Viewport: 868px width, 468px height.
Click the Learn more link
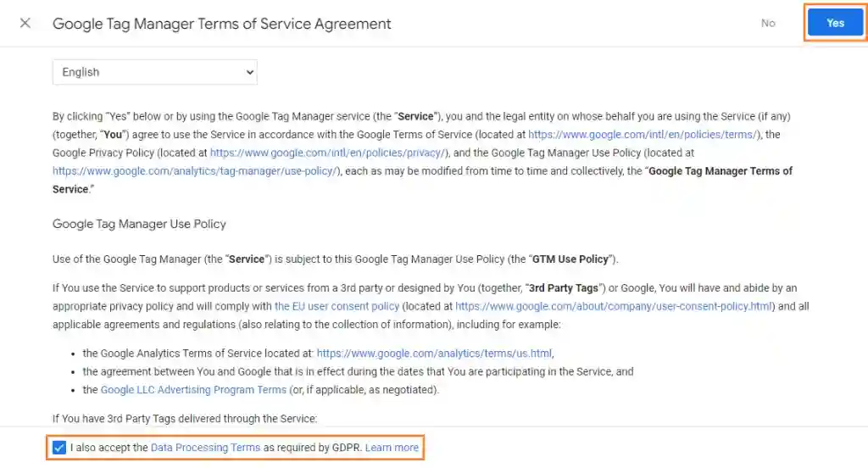click(392, 448)
